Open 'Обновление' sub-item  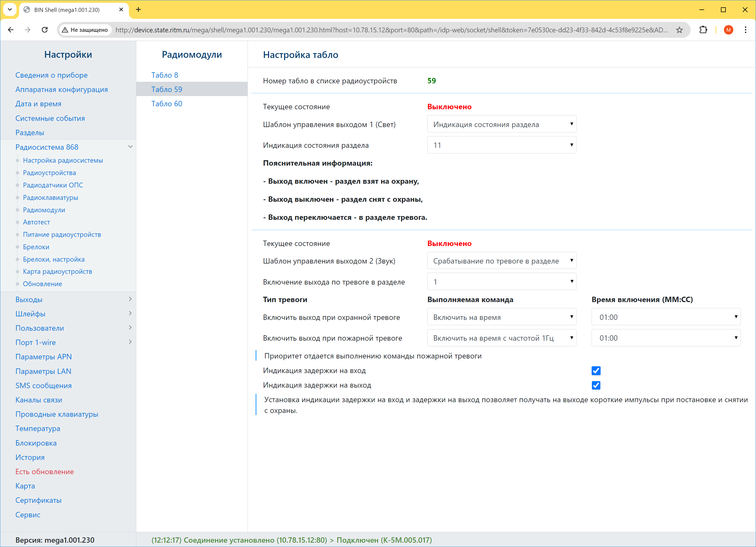(x=42, y=284)
